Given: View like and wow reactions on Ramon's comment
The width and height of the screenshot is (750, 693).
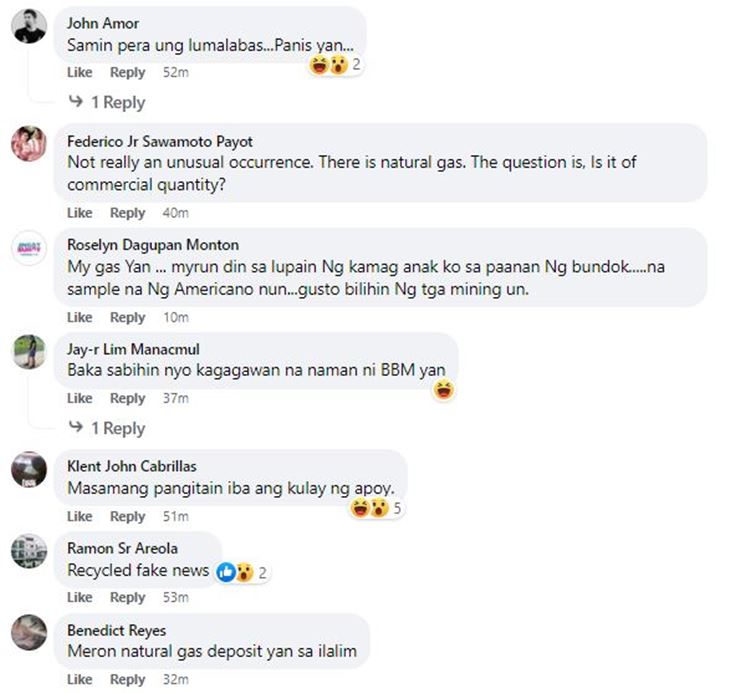Looking at the screenshot, I should click(243, 572).
